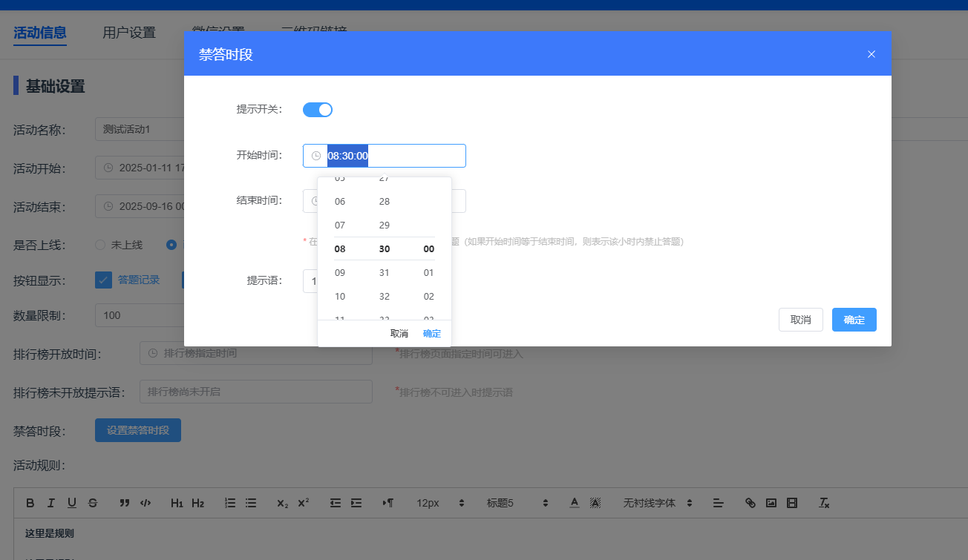Screen dimensions: 968x560
Task: Insert an image via the editor toolbar
Action: coord(771,503)
